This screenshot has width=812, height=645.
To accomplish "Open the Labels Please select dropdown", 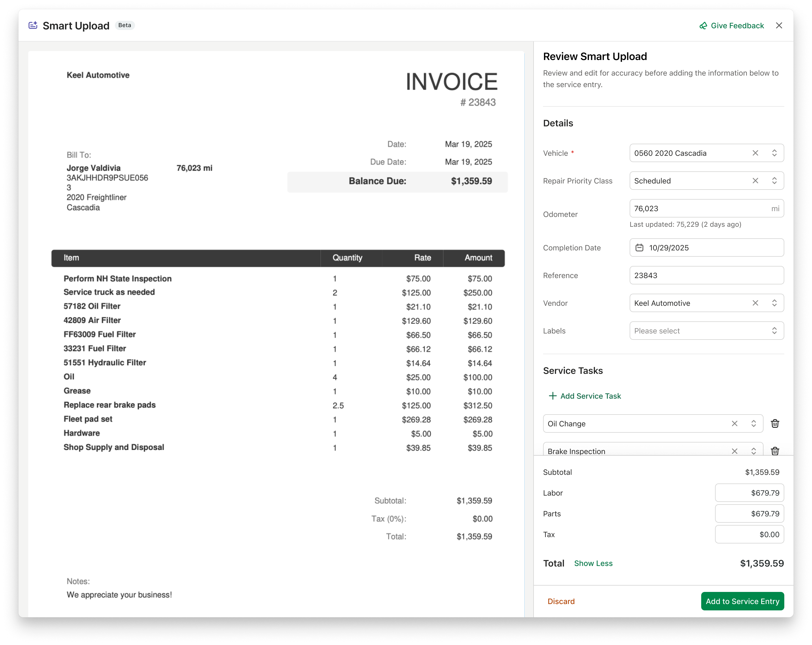I will (707, 331).
